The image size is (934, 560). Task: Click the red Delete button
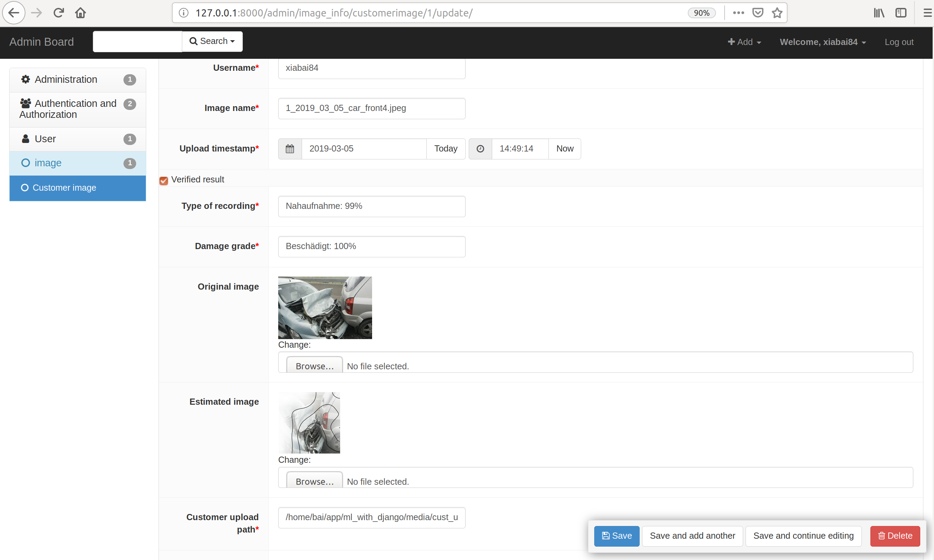[895, 536]
